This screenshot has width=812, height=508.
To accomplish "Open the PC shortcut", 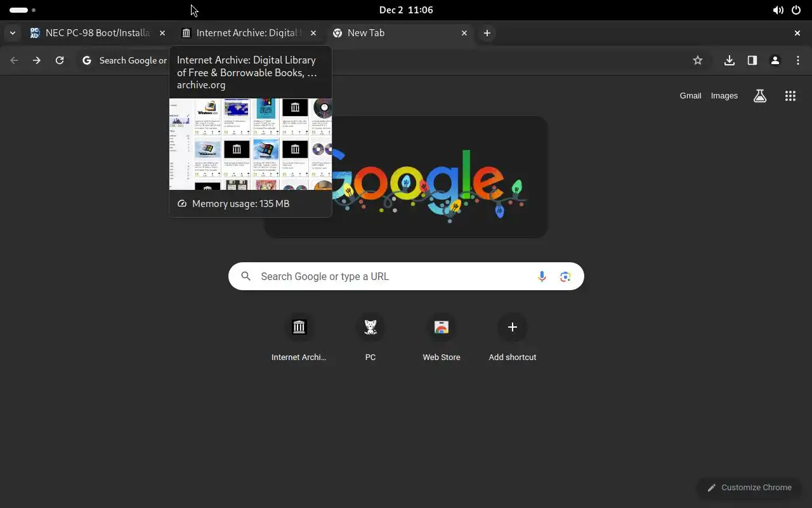I will (370, 338).
